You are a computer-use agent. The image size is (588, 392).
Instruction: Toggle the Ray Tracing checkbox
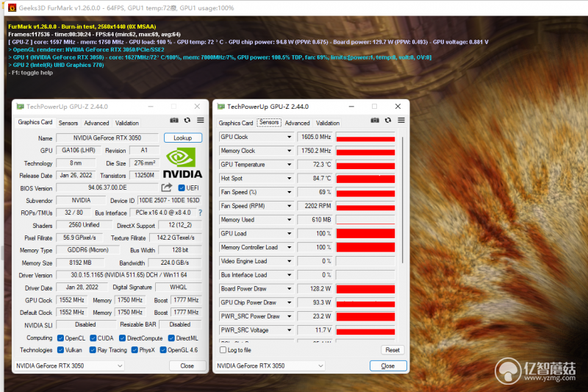[x=93, y=350]
